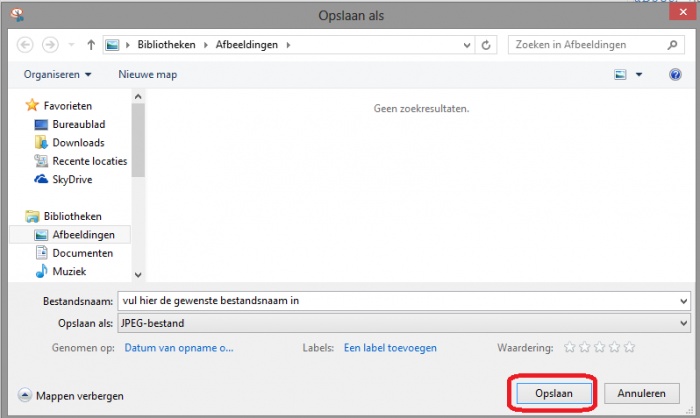The height and width of the screenshot is (418, 700).
Task: Change the view with the view icon
Action: click(620, 75)
